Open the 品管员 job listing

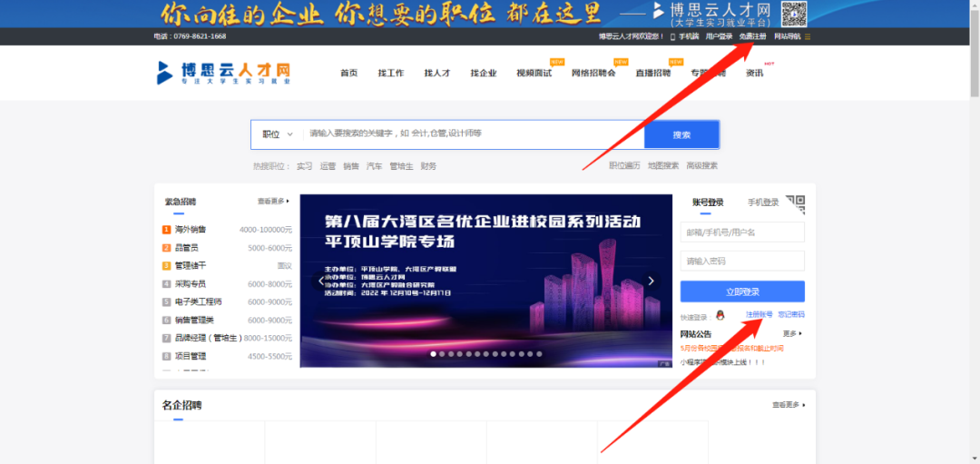coord(187,248)
